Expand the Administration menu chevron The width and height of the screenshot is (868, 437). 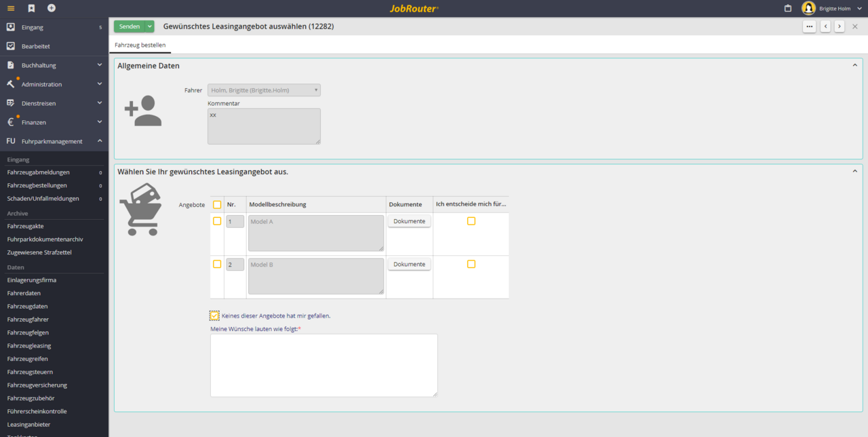click(x=100, y=84)
